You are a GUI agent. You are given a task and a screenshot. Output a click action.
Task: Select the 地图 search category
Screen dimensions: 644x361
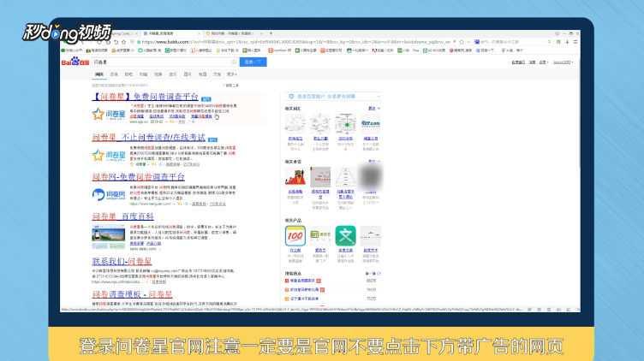pos(202,74)
